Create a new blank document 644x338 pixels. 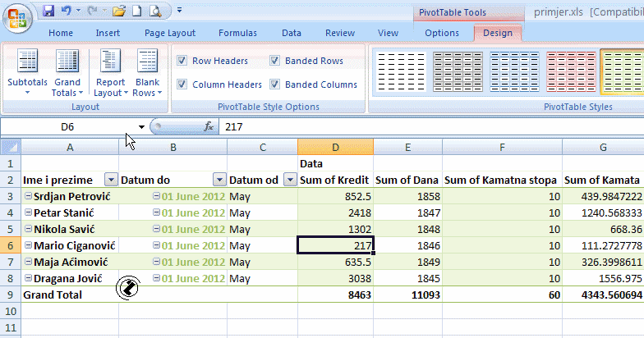pyautogui.click(x=137, y=11)
